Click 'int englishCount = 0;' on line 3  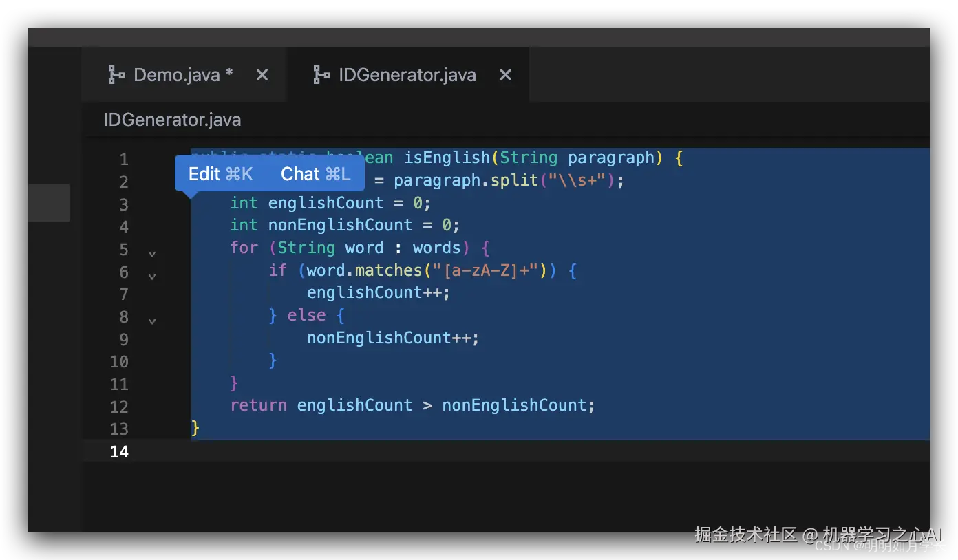point(330,203)
